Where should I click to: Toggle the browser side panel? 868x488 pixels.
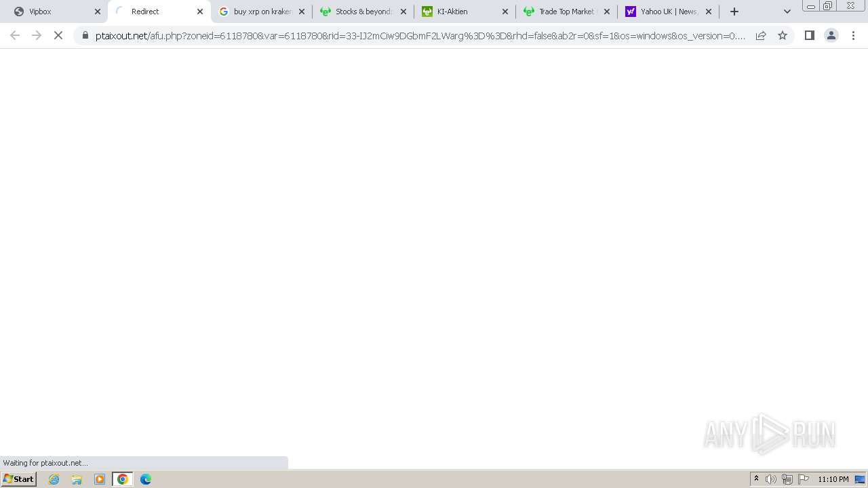point(810,35)
